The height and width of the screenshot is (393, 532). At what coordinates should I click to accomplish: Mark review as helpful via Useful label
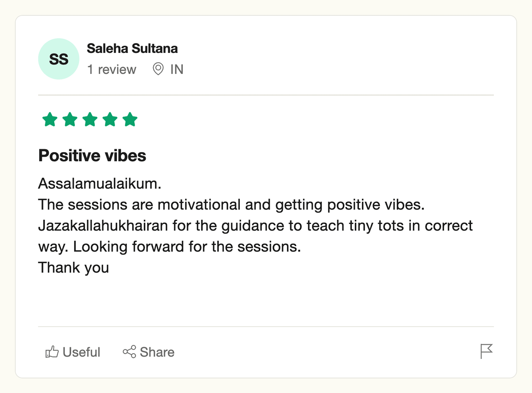(x=81, y=352)
